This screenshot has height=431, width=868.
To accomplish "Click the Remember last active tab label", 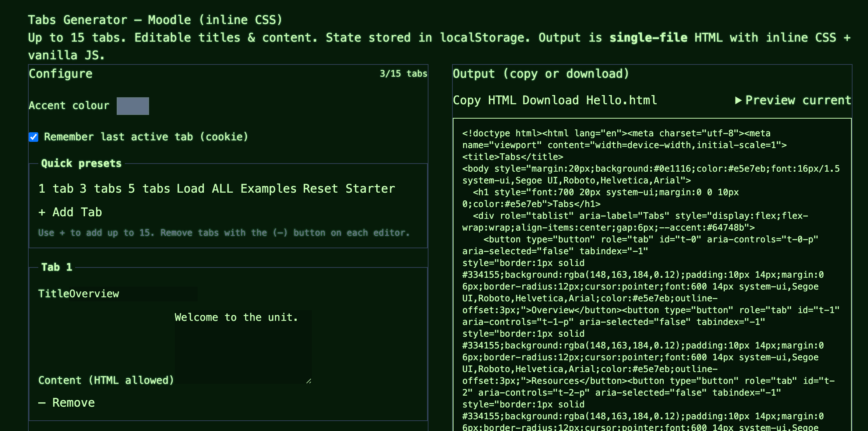I will [x=146, y=137].
